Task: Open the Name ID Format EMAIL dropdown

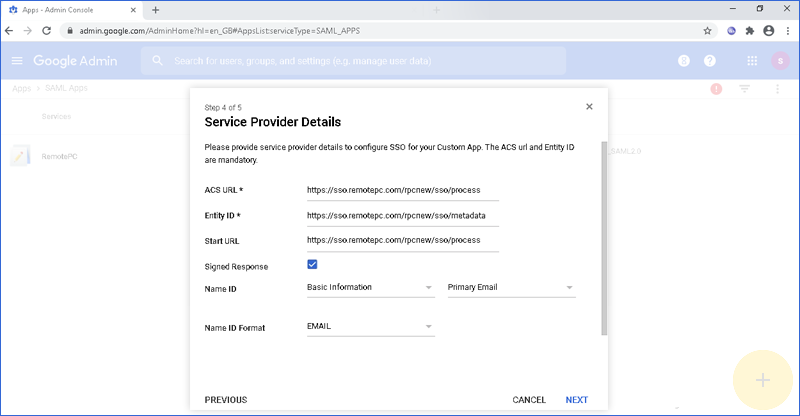Action: click(370, 327)
